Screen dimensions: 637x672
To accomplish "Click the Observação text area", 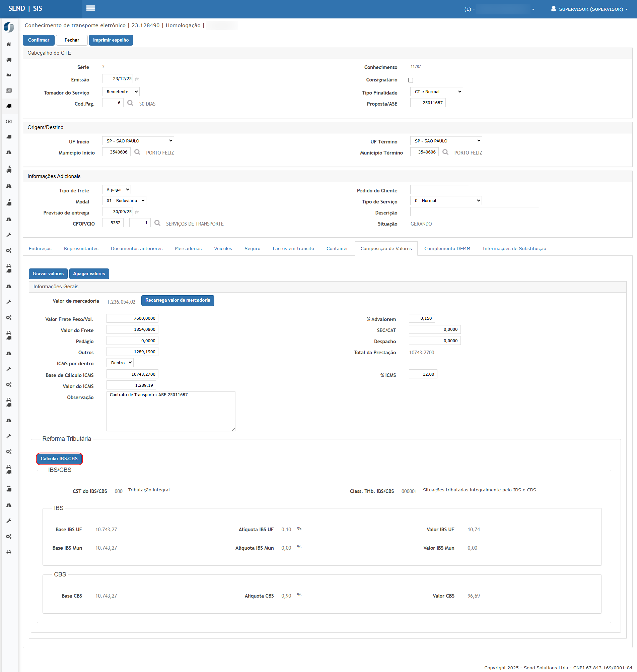I will 170,412.
